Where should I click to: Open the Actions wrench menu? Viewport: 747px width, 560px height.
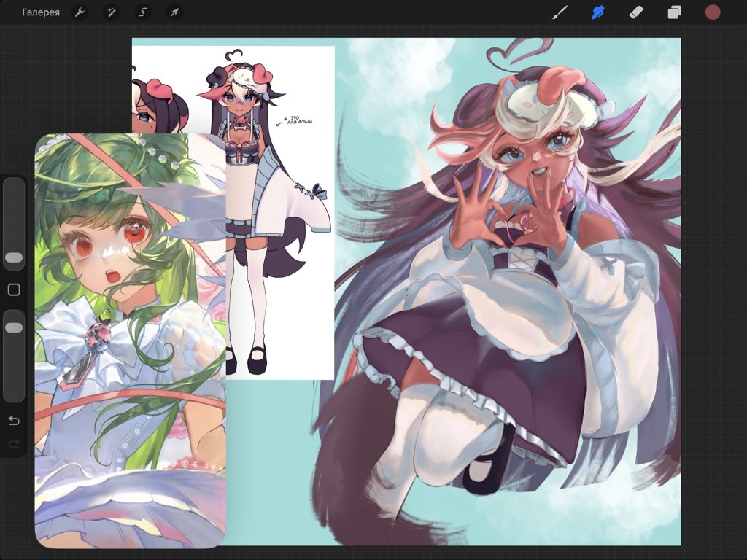pos(80,12)
